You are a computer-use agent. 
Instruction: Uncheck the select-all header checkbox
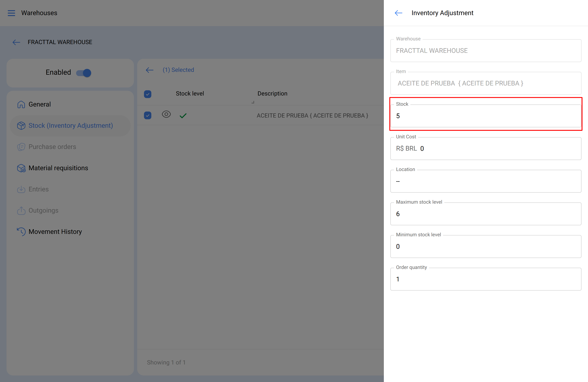point(148,94)
